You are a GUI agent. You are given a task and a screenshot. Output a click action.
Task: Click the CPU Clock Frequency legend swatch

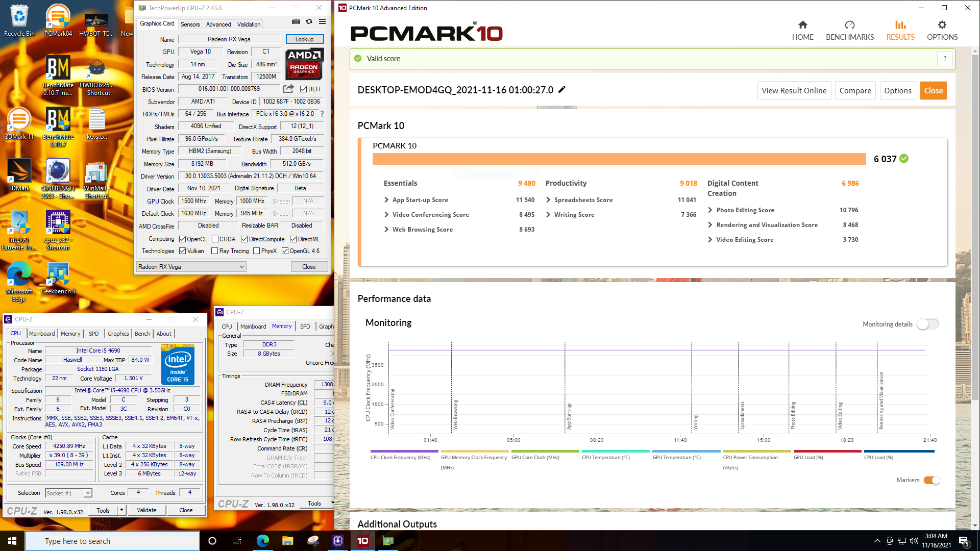tap(404, 451)
